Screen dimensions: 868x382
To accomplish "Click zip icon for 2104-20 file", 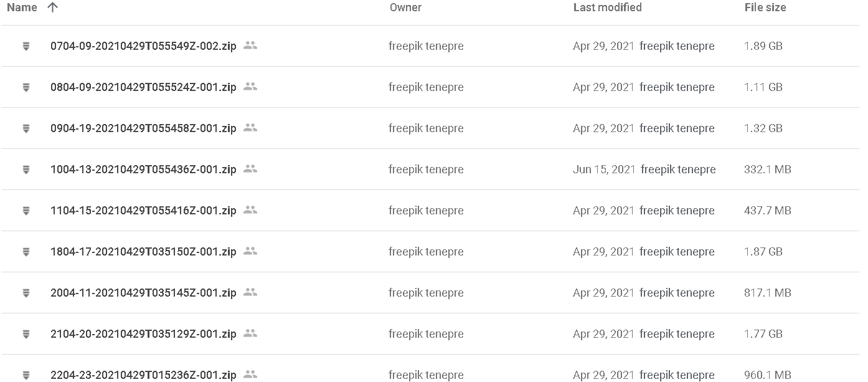I will click(26, 334).
